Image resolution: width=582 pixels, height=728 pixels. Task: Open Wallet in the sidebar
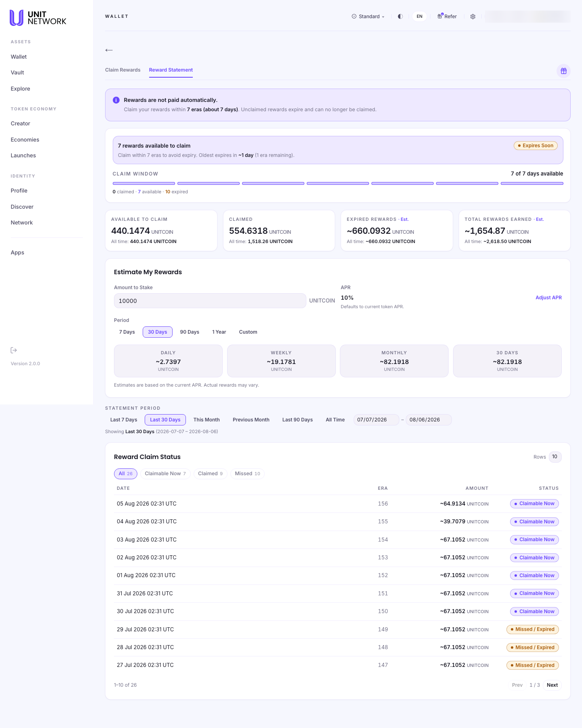point(19,57)
